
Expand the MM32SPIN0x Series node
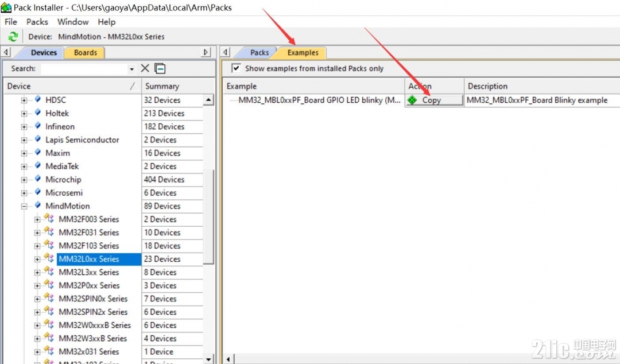point(37,299)
